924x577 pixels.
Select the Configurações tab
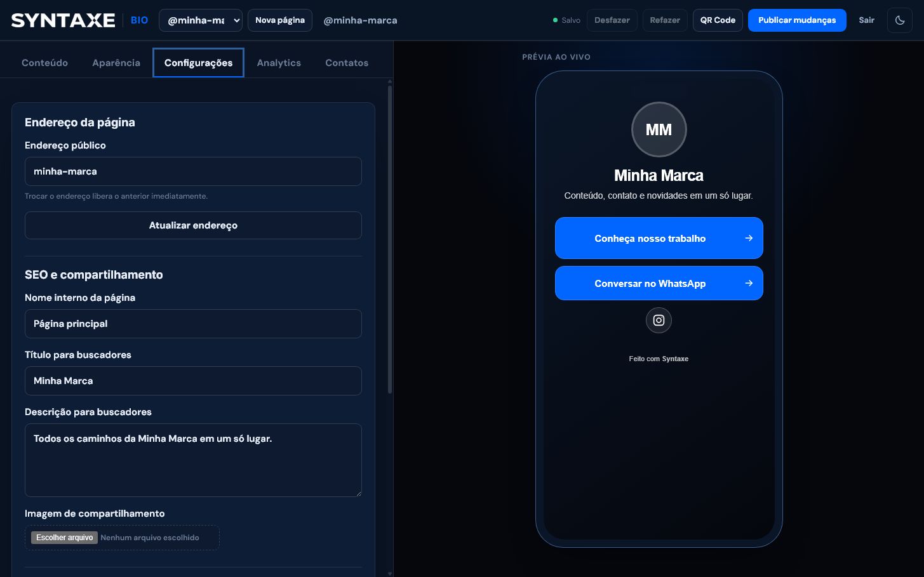coord(198,63)
